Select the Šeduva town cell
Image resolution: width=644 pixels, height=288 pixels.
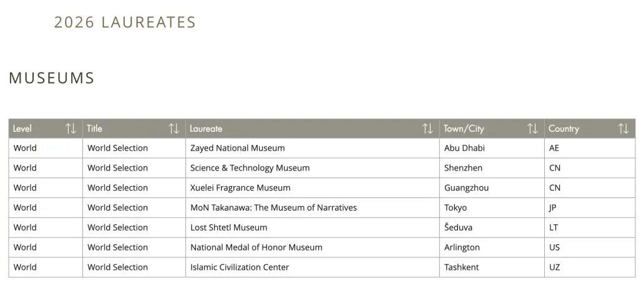point(459,227)
